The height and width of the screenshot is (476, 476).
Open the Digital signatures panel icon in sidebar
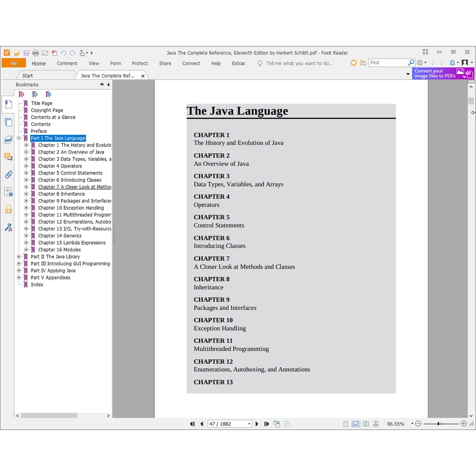point(8,192)
